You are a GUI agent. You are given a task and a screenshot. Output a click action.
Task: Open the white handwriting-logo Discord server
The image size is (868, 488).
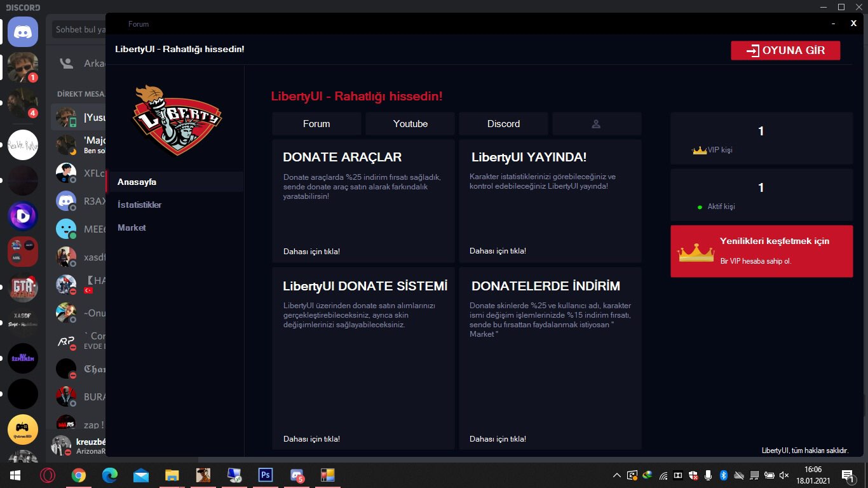[x=23, y=145]
